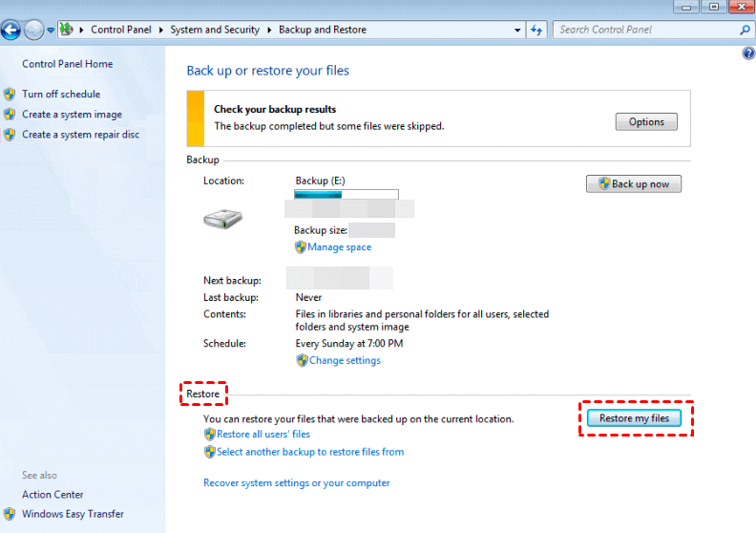The image size is (756, 533).
Task: Click the Every Sunday at 7:00 PM text
Action: point(349,344)
